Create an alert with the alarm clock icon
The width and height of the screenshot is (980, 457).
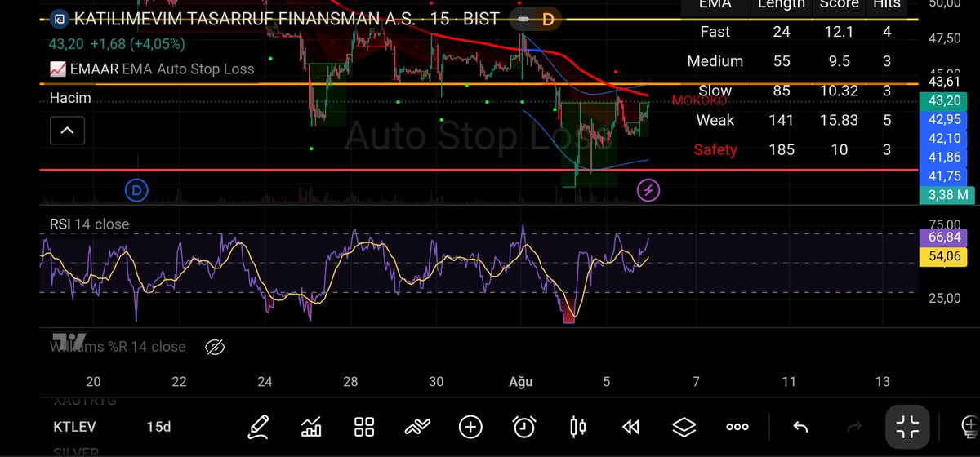pyautogui.click(x=524, y=427)
